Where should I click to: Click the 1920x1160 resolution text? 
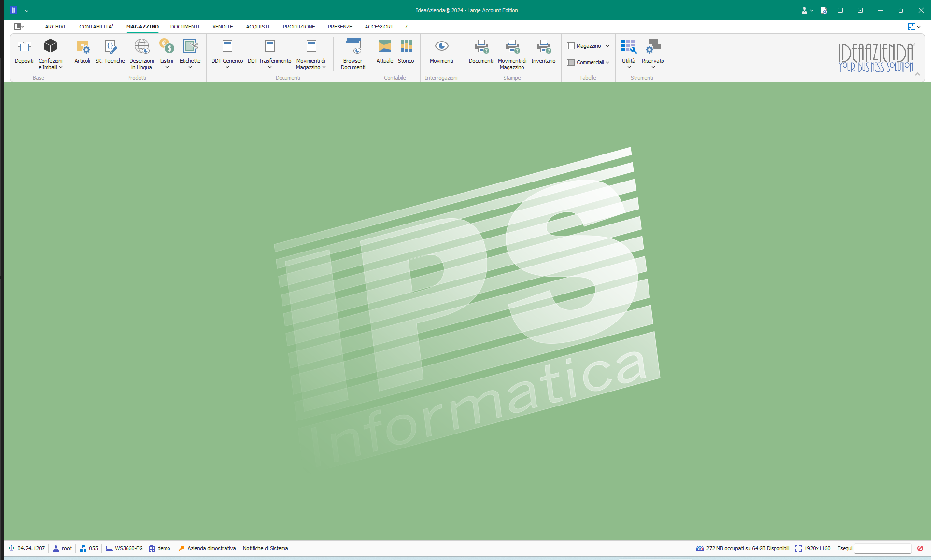click(817, 548)
